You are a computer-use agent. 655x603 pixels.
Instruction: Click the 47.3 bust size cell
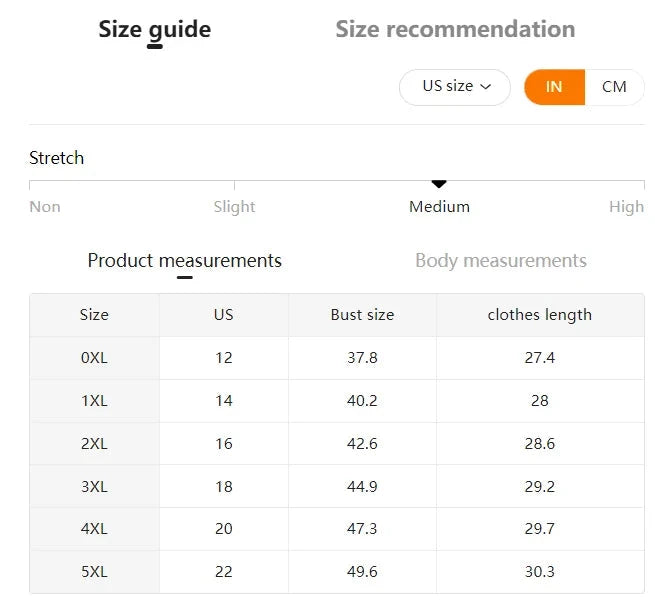click(362, 529)
